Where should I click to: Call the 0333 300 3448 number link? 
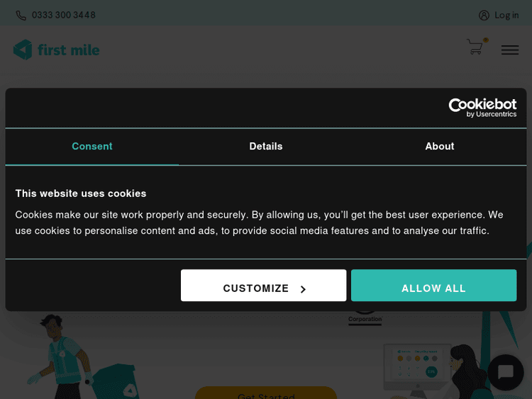click(64, 15)
